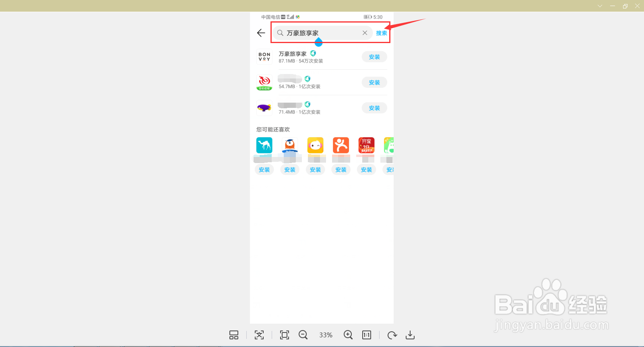Click the blue 搜索 button
Viewport: 644px width, 347px height.
[x=382, y=33]
